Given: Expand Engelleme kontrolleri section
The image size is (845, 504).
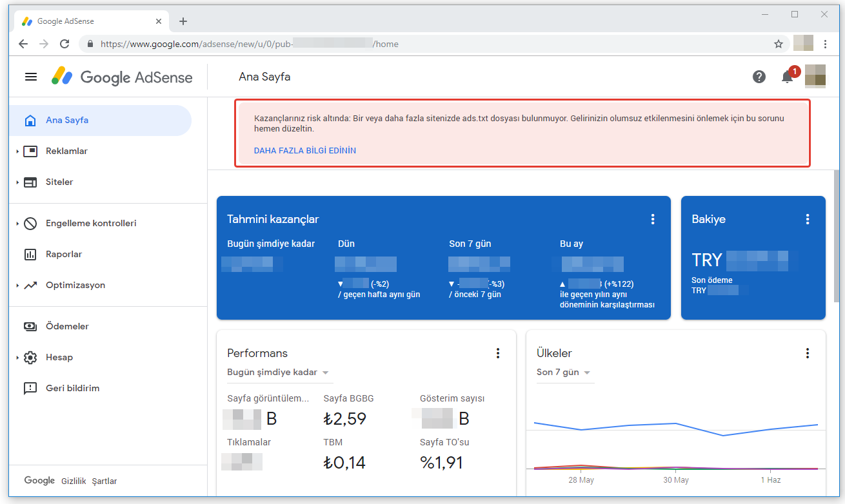Looking at the screenshot, I should pos(17,224).
